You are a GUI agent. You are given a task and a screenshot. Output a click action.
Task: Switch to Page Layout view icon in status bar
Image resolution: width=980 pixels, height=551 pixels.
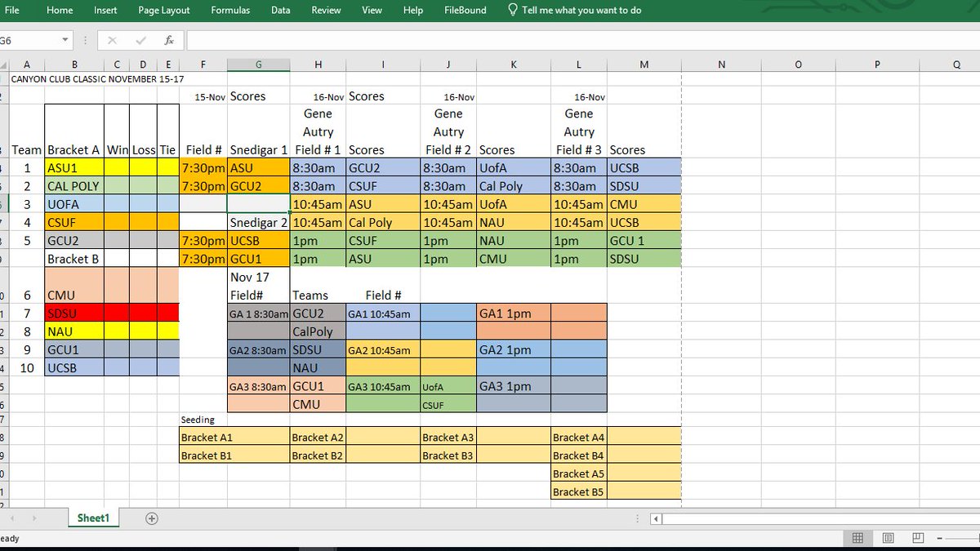(x=888, y=538)
